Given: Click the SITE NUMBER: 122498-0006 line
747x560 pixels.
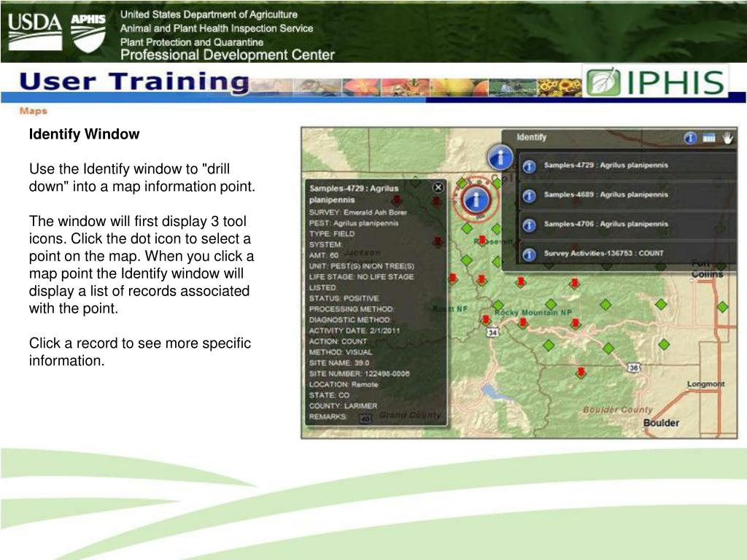Looking at the screenshot, I should click(359, 374).
